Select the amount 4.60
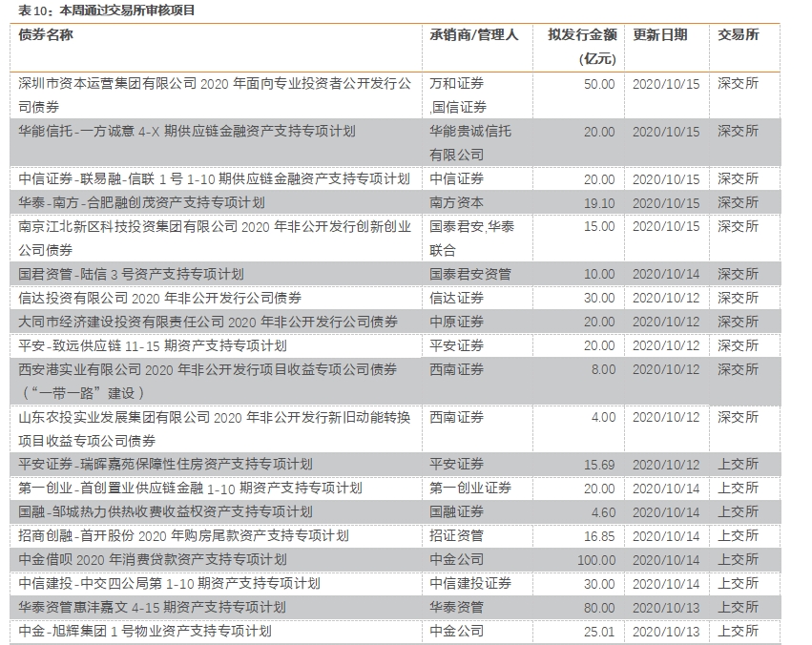The width and height of the screenshot is (812, 645). (603, 512)
